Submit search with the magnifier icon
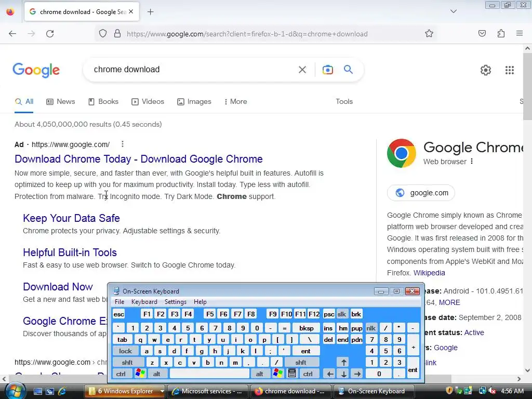The width and height of the screenshot is (532, 399). 348,69
